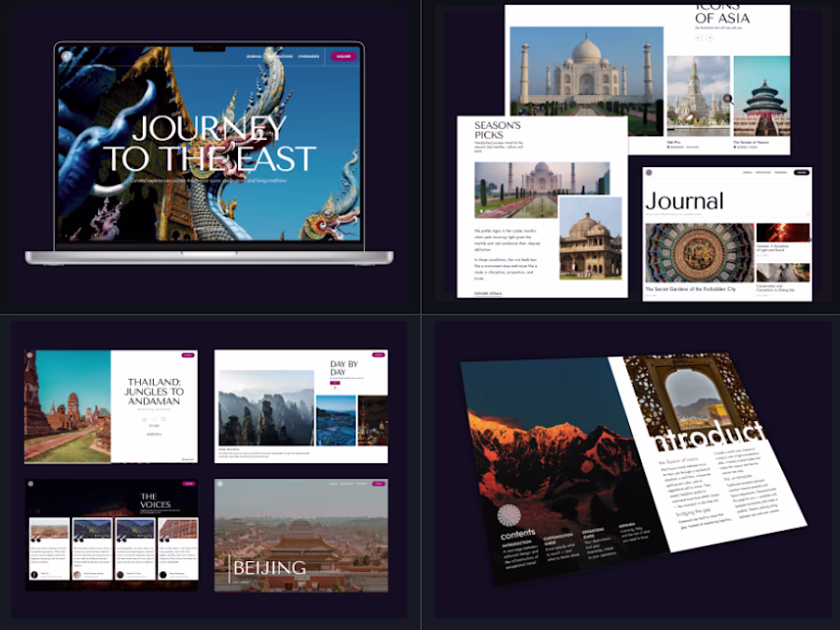
Task: Open the misty mountain pillars photo
Action: coord(266,408)
